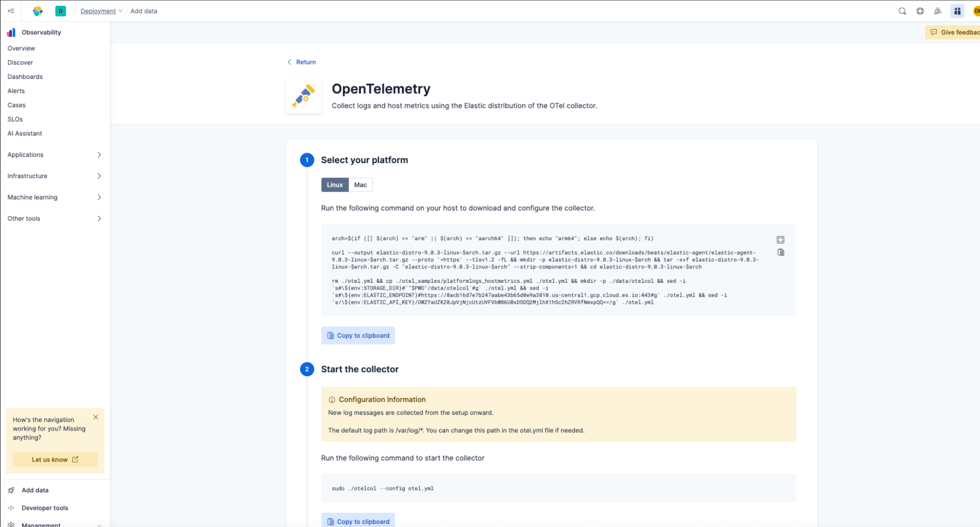The width and height of the screenshot is (980, 527).
Task: Open the help globe icon
Action: pyautogui.click(x=920, y=11)
